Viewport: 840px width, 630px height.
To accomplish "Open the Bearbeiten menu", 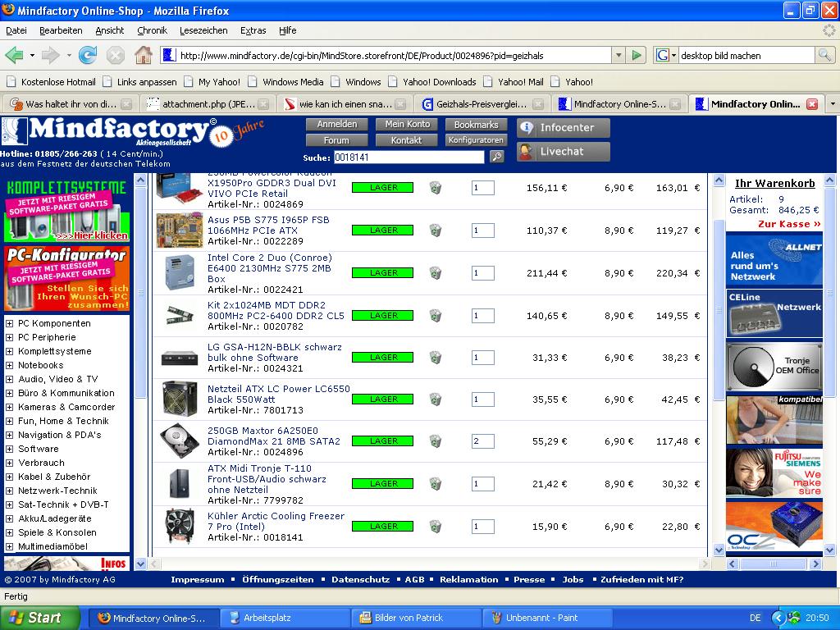I will click(x=61, y=30).
